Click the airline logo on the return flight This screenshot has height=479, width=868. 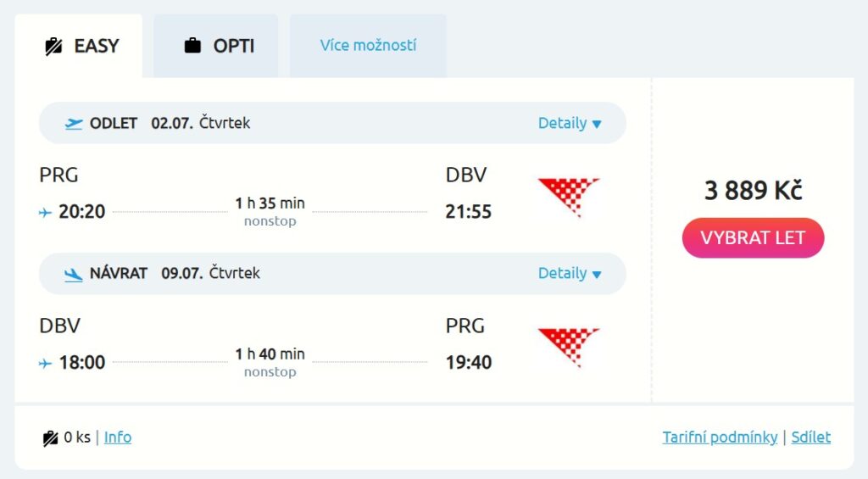pyautogui.click(x=569, y=348)
